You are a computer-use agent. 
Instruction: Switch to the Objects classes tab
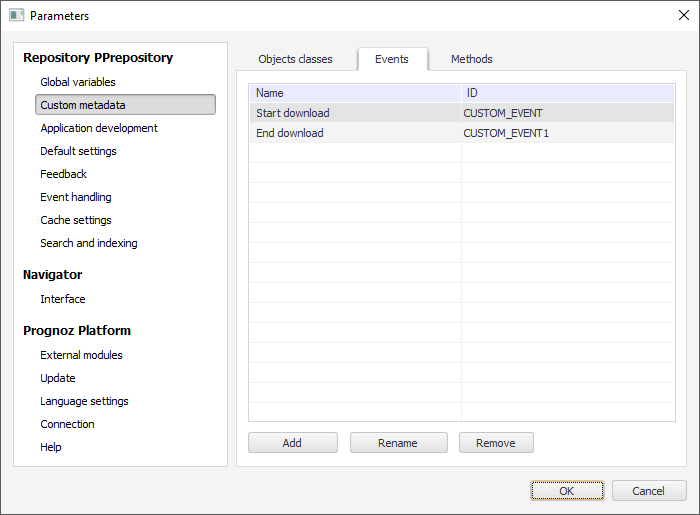click(295, 59)
